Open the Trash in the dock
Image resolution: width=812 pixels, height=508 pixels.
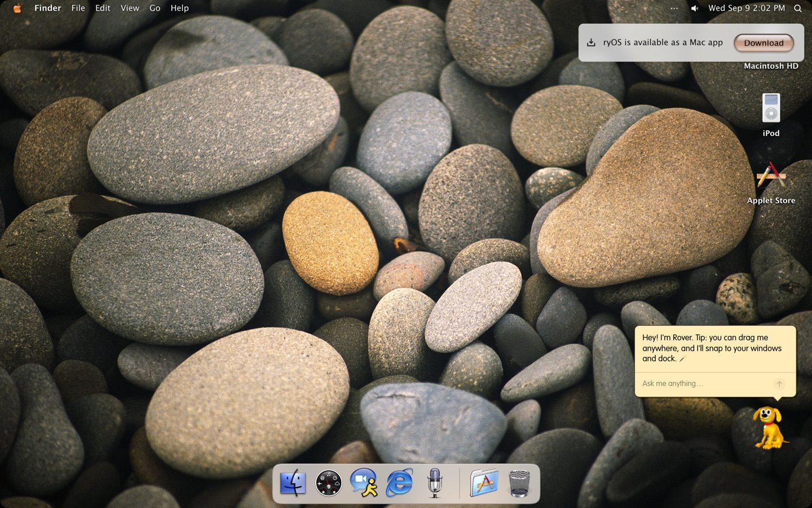click(519, 483)
